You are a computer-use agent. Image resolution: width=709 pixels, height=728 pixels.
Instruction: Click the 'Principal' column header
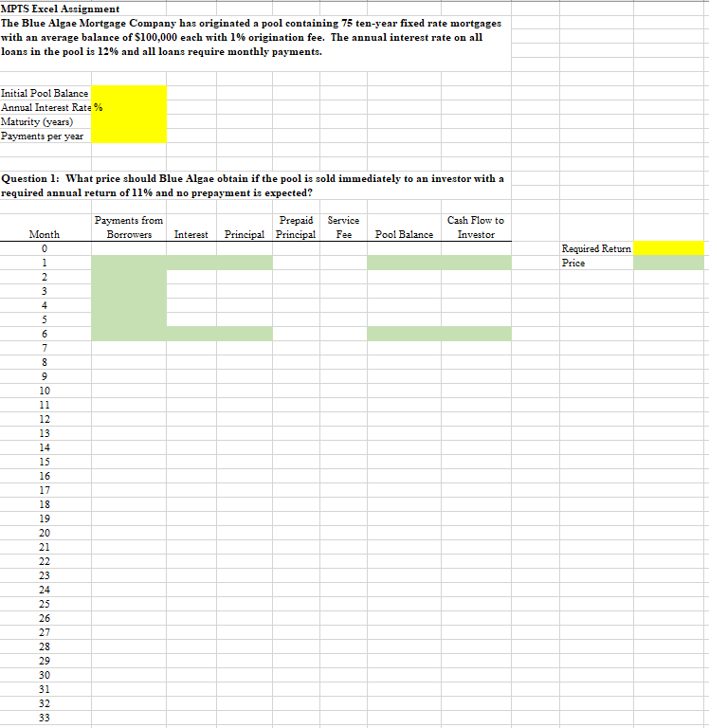click(x=245, y=234)
